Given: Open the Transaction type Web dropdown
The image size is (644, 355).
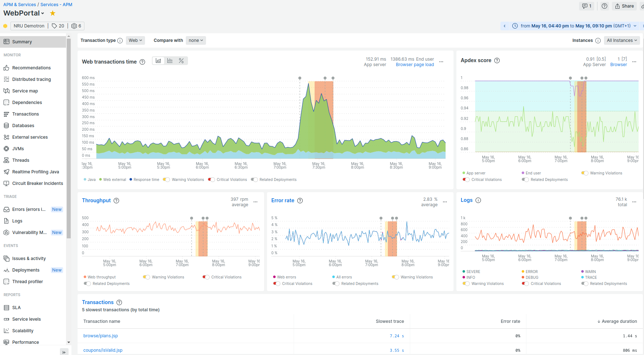Looking at the screenshot, I should coord(135,40).
